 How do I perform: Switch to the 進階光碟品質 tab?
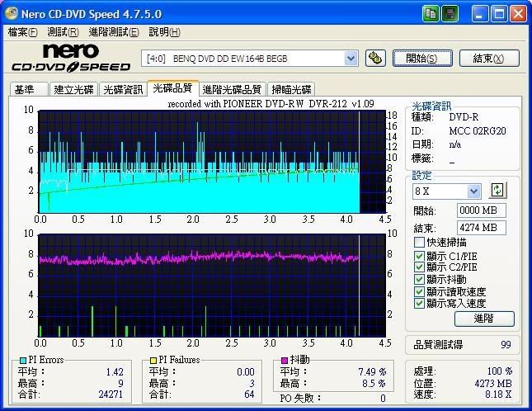click(232, 90)
